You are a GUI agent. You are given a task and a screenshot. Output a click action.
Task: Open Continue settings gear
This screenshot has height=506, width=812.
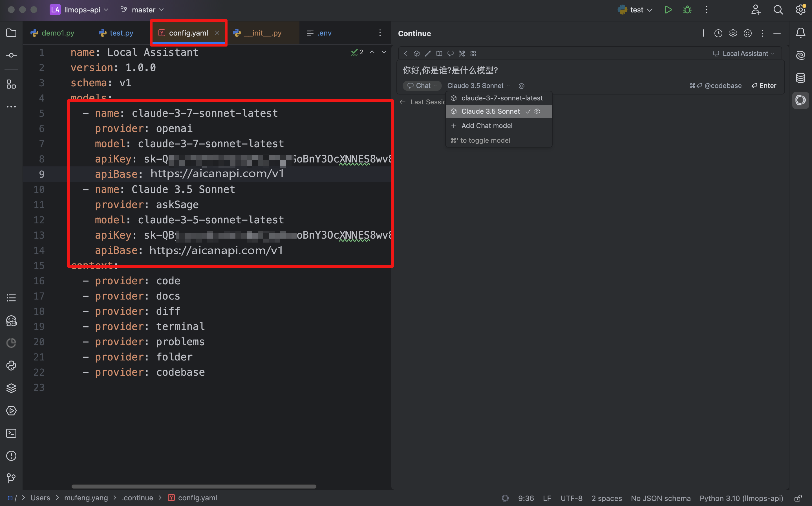(x=733, y=33)
